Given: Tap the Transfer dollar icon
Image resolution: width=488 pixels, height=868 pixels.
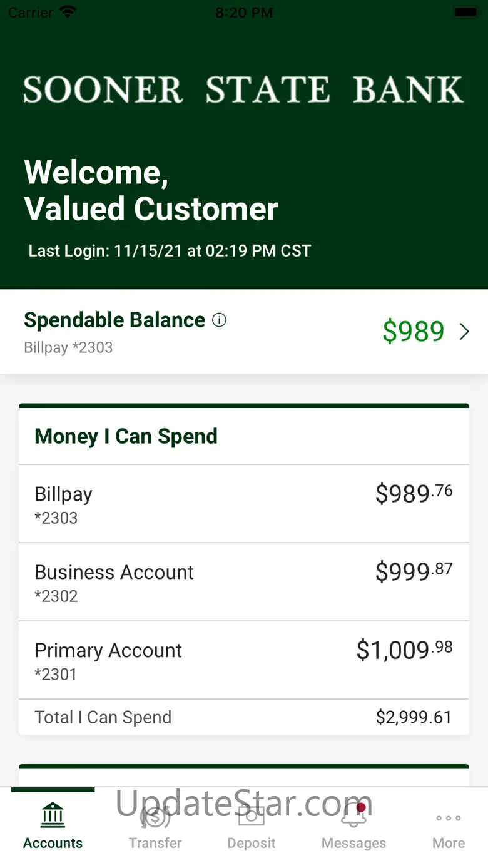Looking at the screenshot, I should (155, 816).
